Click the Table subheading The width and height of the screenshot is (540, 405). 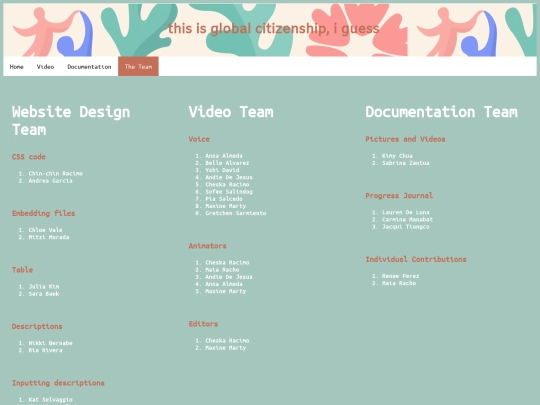tap(22, 270)
